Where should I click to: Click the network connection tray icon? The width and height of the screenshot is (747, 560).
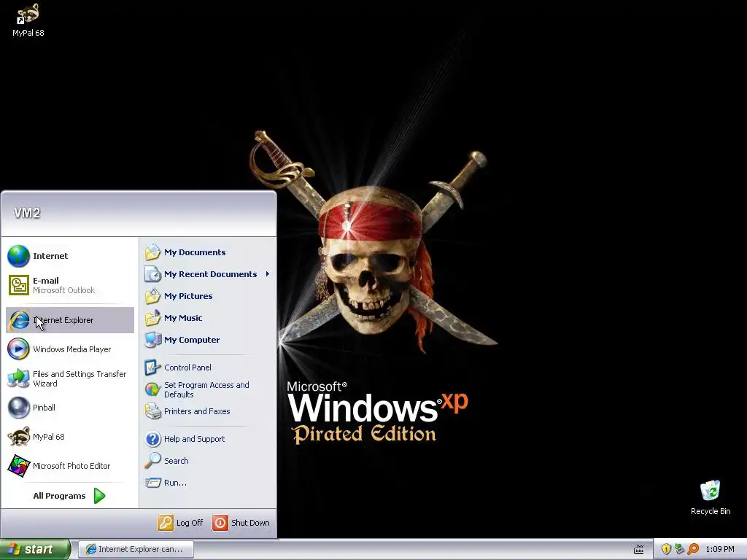[x=679, y=549]
